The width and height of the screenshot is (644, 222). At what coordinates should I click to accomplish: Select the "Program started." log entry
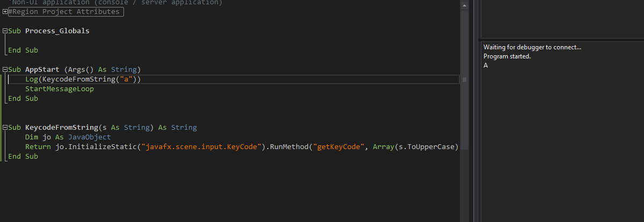[507, 56]
